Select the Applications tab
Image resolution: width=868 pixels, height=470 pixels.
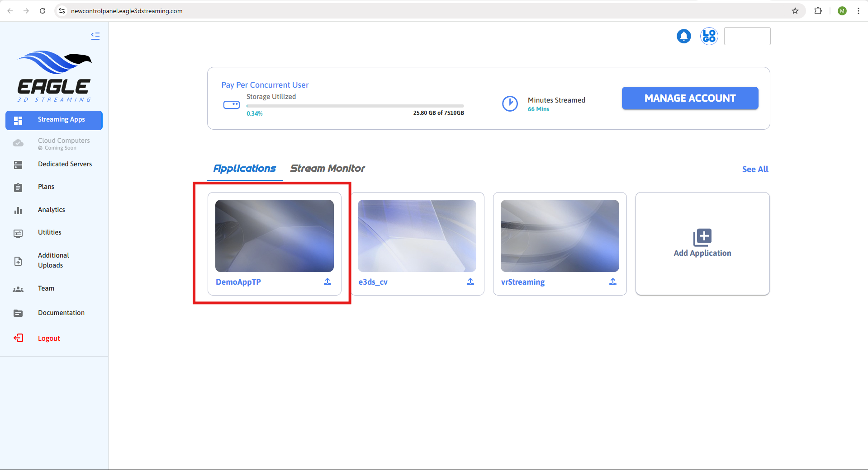coord(245,169)
